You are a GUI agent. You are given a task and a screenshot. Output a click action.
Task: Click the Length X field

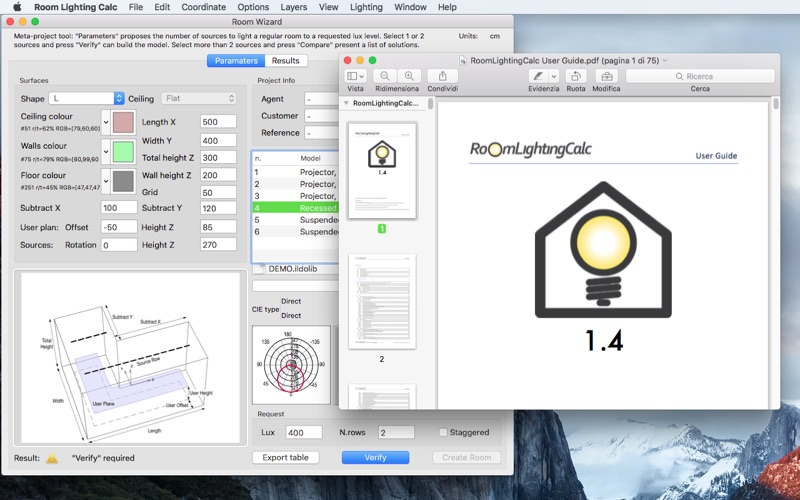[218, 121]
